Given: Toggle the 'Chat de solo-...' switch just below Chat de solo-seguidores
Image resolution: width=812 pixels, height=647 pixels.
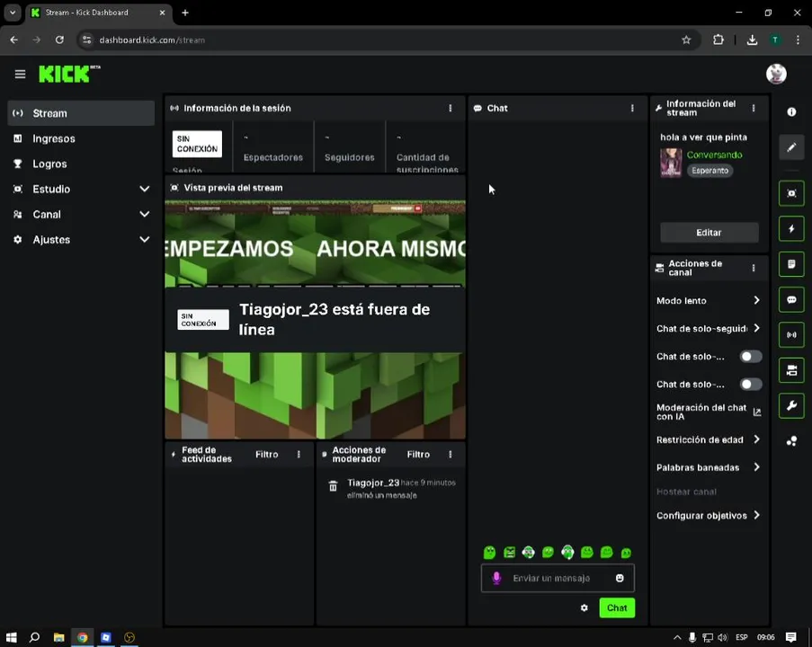Looking at the screenshot, I should pos(750,357).
